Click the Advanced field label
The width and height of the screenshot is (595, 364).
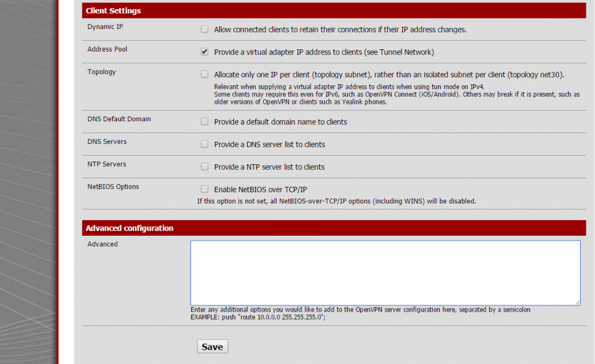(x=102, y=244)
